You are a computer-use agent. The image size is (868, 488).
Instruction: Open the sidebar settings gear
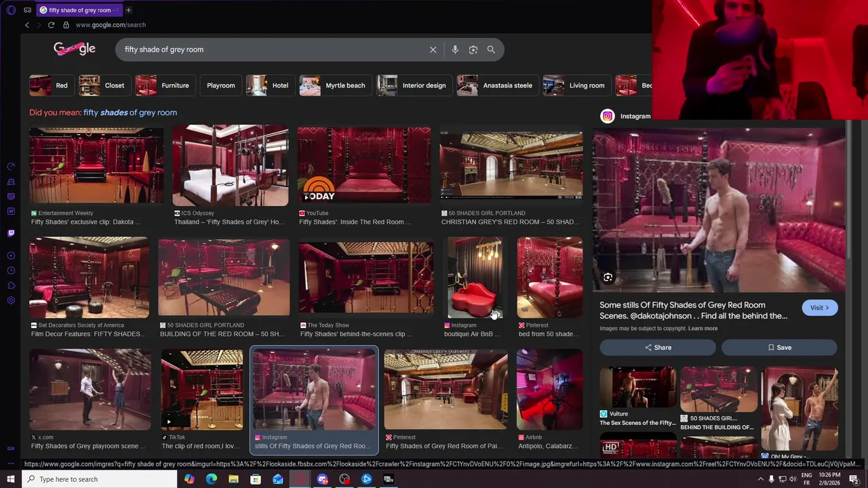pos(11,300)
